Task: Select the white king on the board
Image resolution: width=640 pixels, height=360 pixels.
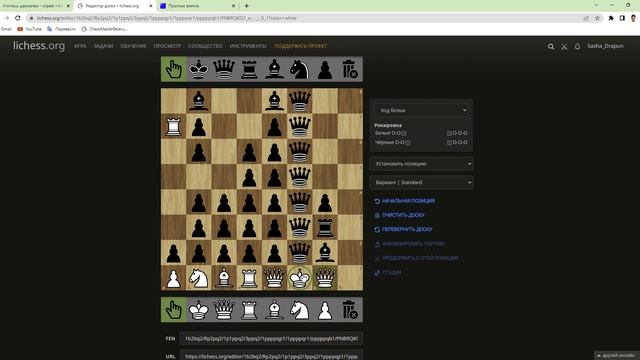Action: (300, 278)
